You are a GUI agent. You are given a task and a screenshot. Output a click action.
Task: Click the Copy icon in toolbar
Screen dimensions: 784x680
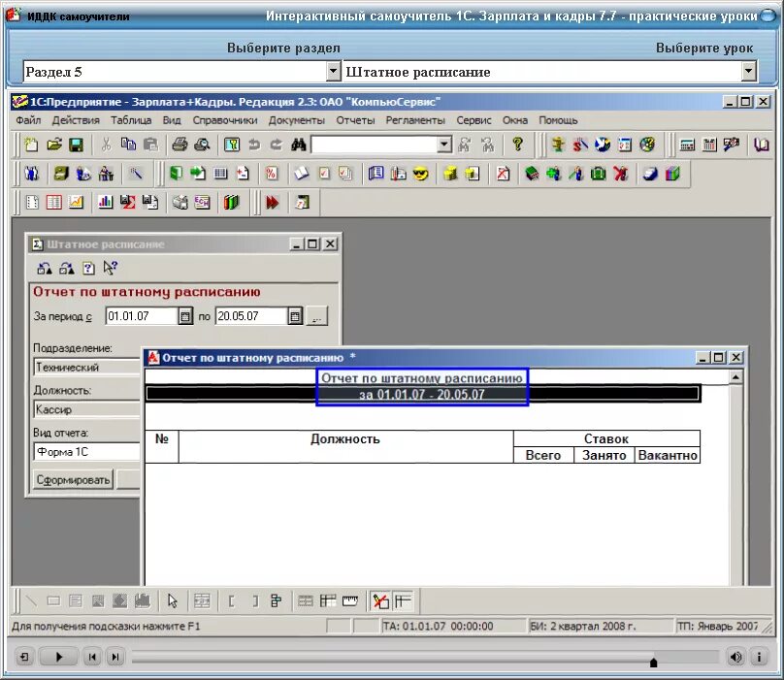point(128,145)
